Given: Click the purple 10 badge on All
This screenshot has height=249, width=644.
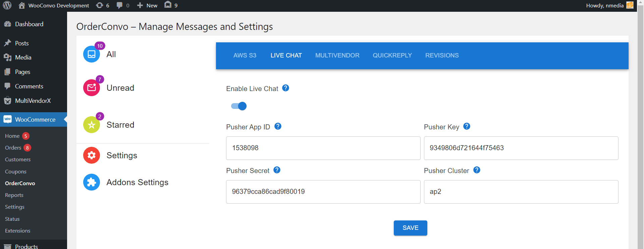Looking at the screenshot, I should click(x=100, y=46).
